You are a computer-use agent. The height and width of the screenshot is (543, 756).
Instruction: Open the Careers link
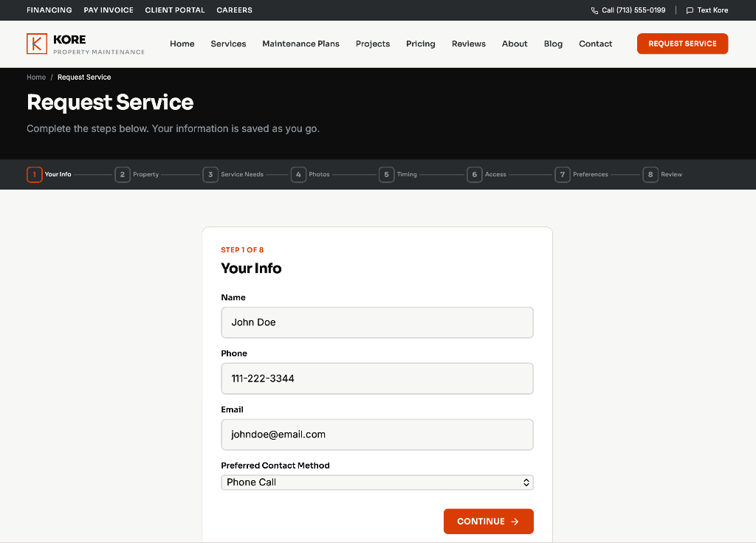(234, 10)
